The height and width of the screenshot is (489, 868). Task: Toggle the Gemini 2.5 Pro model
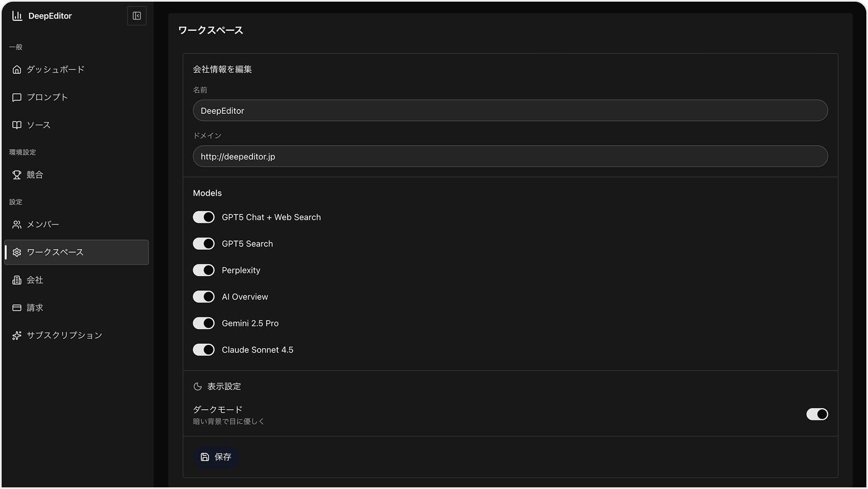(x=204, y=323)
